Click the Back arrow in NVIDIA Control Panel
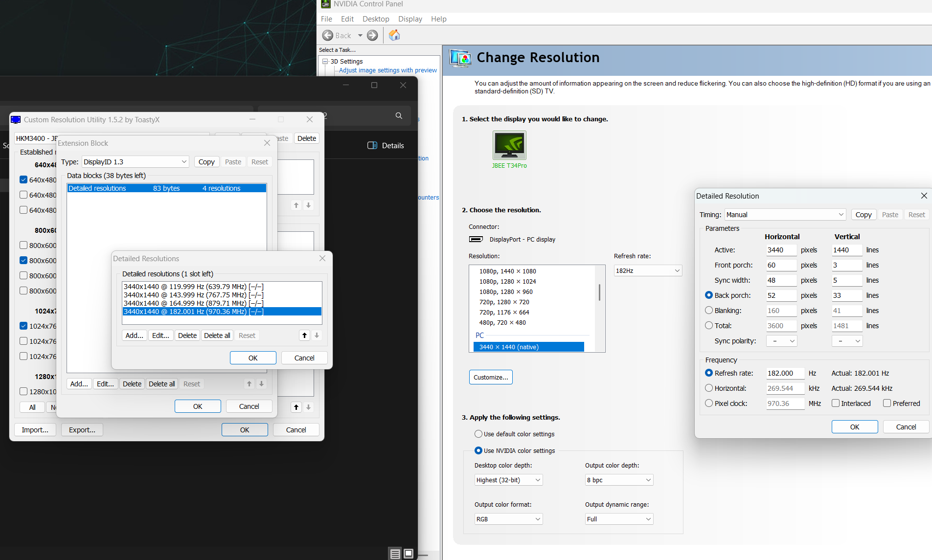The height and width of the screenshot is (560, 932). 328,35
